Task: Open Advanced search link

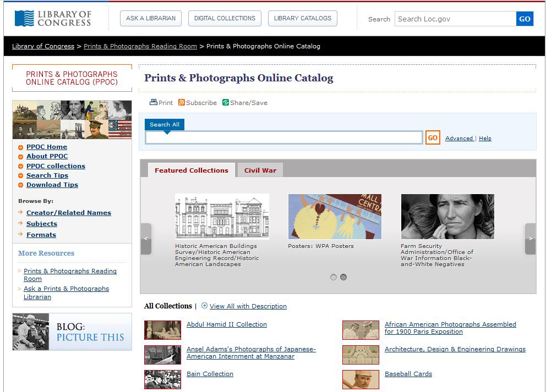Action: (459, 138)
